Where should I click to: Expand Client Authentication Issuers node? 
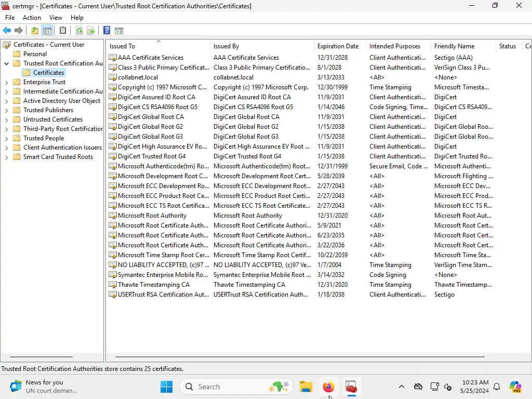pyautogui.click(x=6, y=148)
